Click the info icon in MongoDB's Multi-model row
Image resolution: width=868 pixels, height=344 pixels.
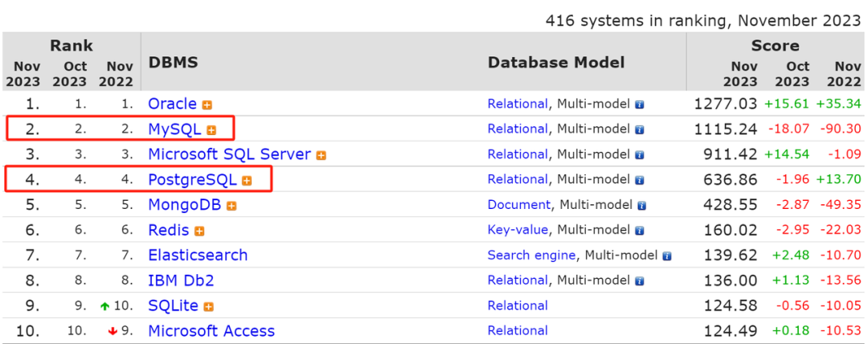(642, 206)
